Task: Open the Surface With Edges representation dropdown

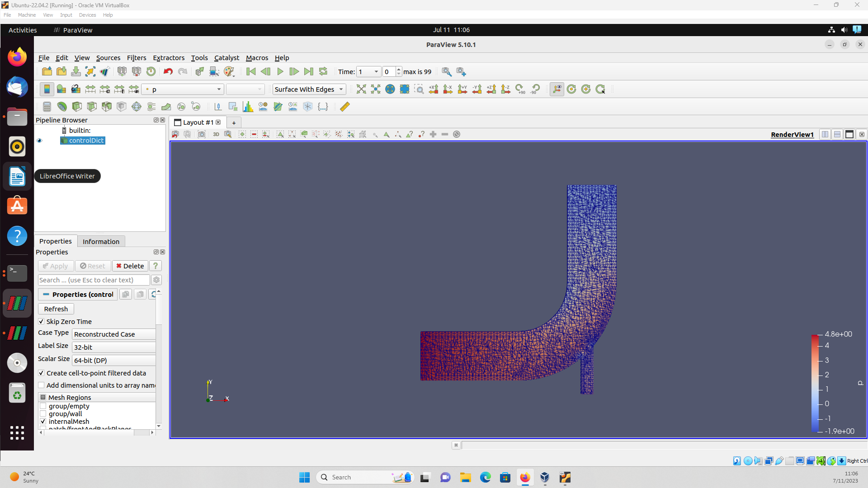Action: pyautogui.click(x=309, y=89)
